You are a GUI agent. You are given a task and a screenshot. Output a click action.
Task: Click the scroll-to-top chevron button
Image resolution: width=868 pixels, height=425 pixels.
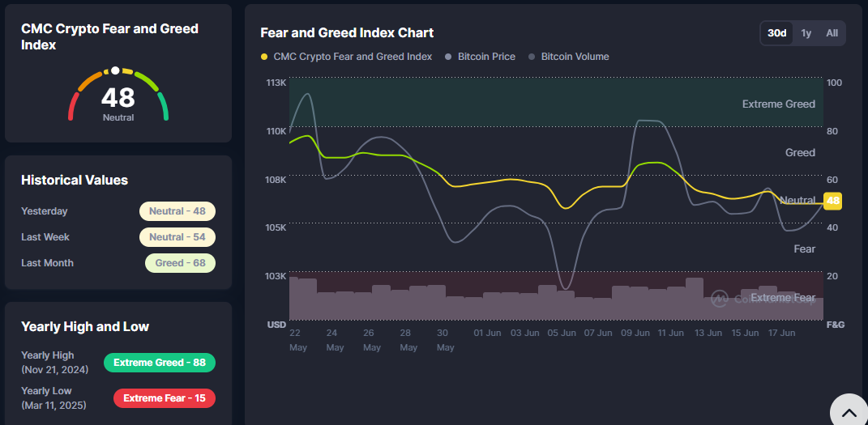[x=849, y=413]
